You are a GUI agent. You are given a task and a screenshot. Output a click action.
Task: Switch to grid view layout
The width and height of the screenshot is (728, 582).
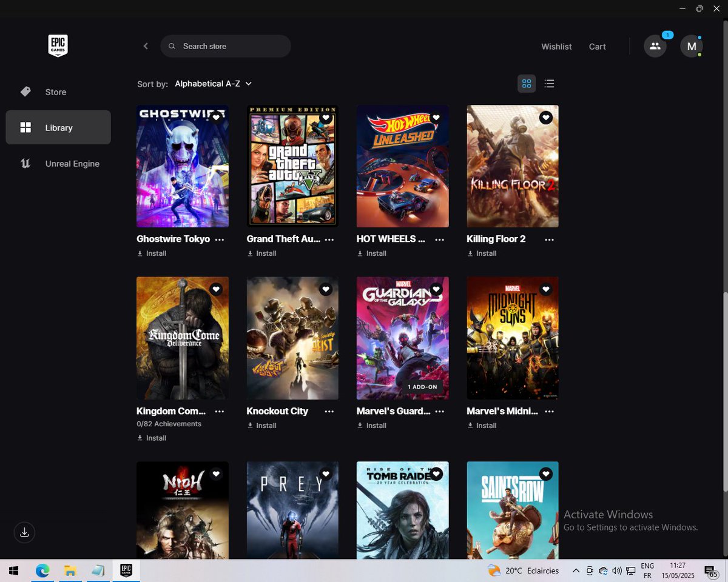click(x=527, y=84)
